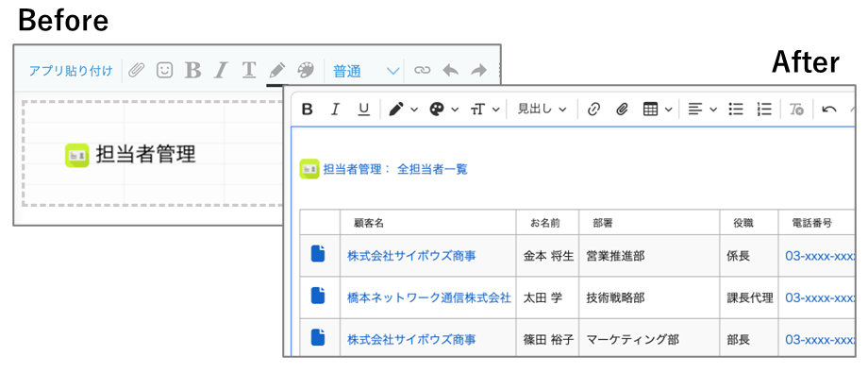Toggle underline U in After toolbar
The width and height of the screenshot is (868, 373).
coord(363,110)
